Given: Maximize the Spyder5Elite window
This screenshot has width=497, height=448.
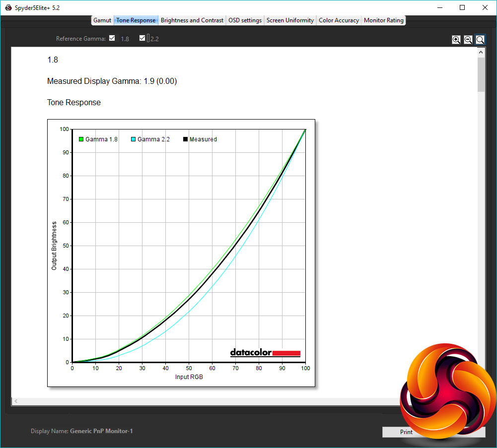Looking at the screenshot, I should pyautogui.click(x=462, y=7).
